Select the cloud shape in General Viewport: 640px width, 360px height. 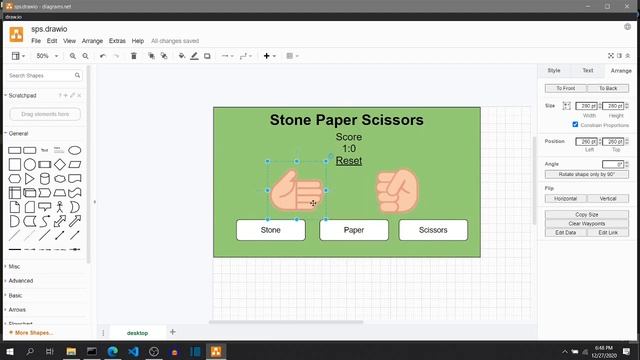point(60,178)
